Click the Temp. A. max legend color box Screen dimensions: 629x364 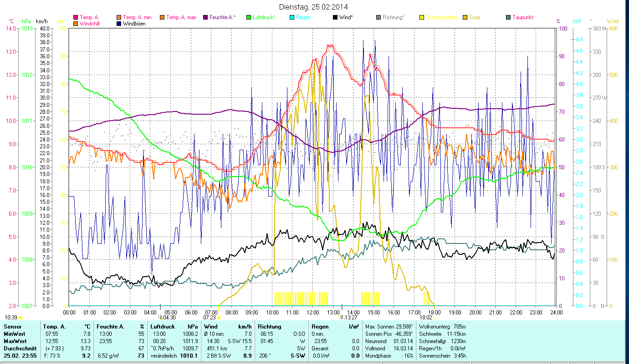(x=162, y=18)
